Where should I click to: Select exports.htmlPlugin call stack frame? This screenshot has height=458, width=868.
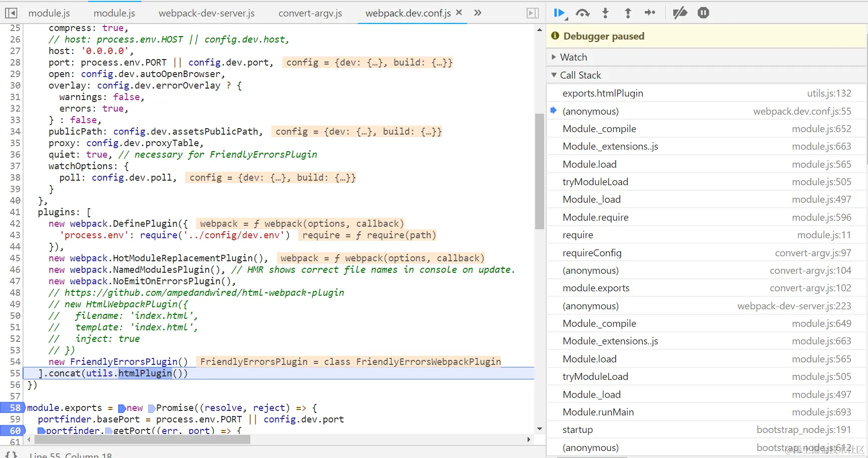(707, 93)
